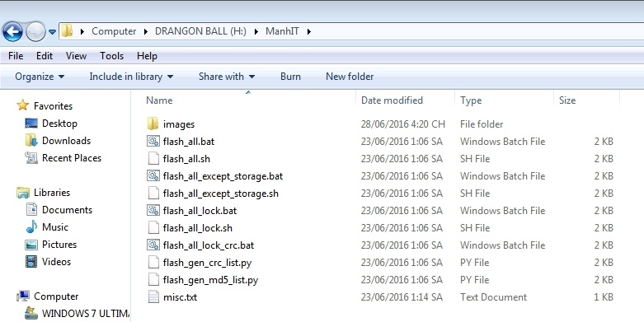Screen dimensions: 644x322
Task: Open the Help menu
Action: coord(147,56)
